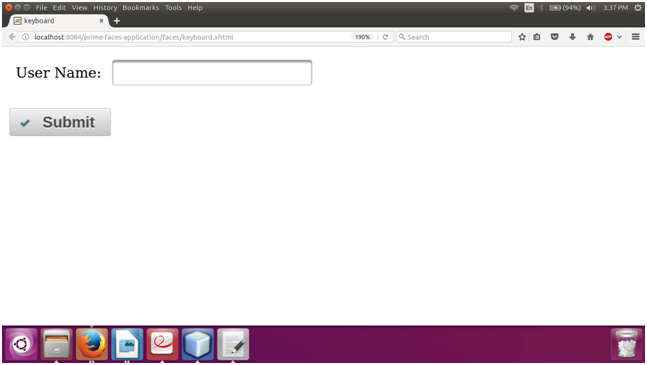Focus the User Name input field

[x=212, y=73]
